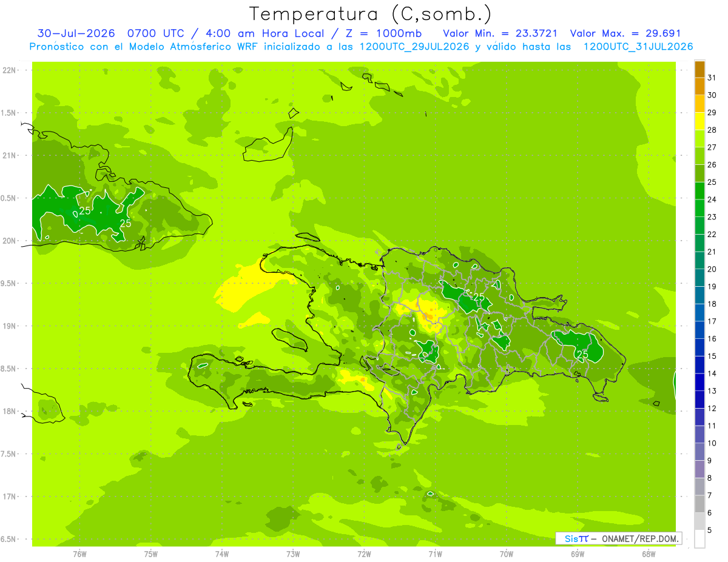
Task: Click legend value 5
Action: click(x=710, y=530)
